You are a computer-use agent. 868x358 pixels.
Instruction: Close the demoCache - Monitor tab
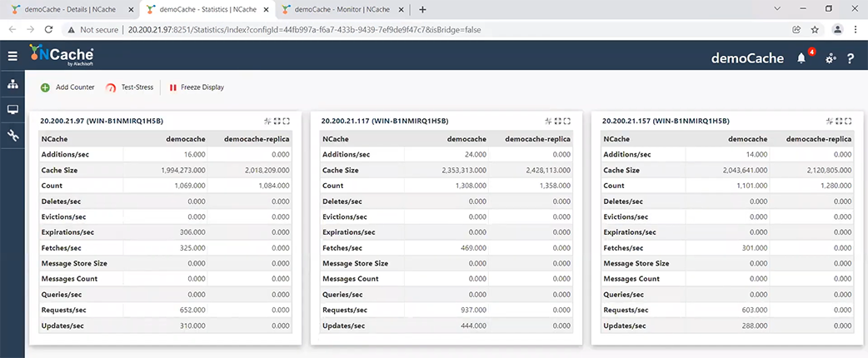401,9
